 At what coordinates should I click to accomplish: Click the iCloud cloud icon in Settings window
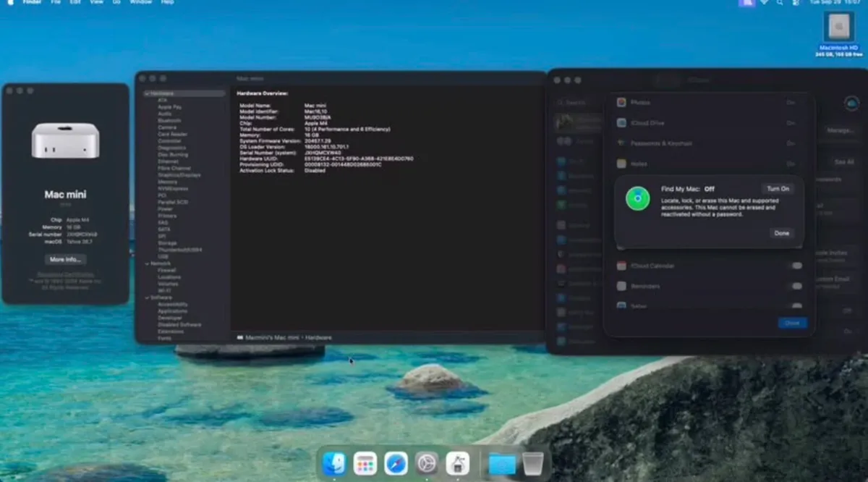point(851,103)
